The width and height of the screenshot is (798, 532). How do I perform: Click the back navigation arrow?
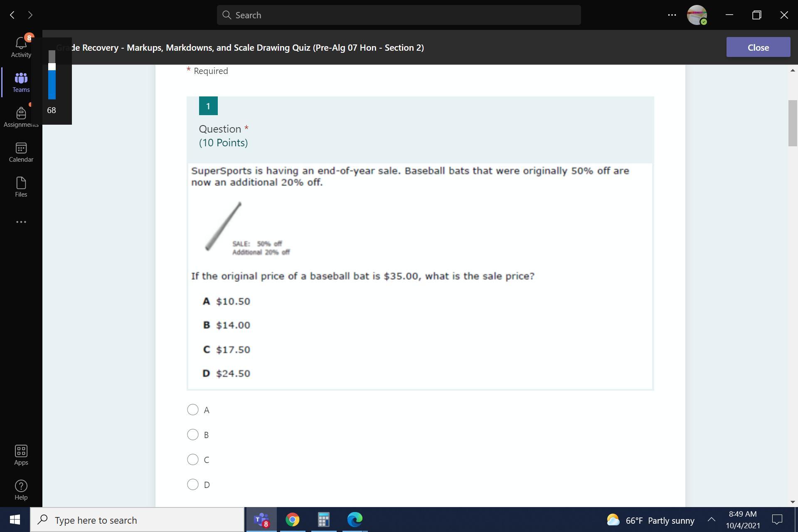pos(12,15)
